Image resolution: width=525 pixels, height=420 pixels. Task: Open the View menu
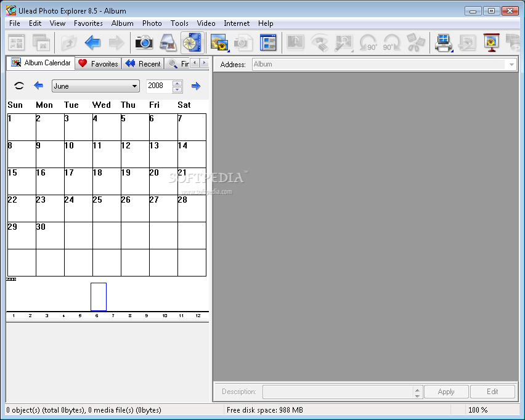click(57, 23)
